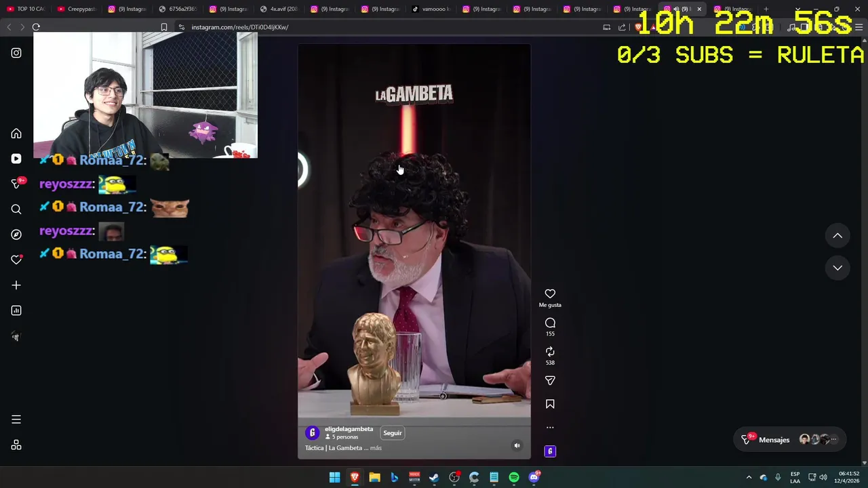Switch to the 6756a2f365 browser tab
Viewport: 868px width, 488px height.
pos(178,9)
